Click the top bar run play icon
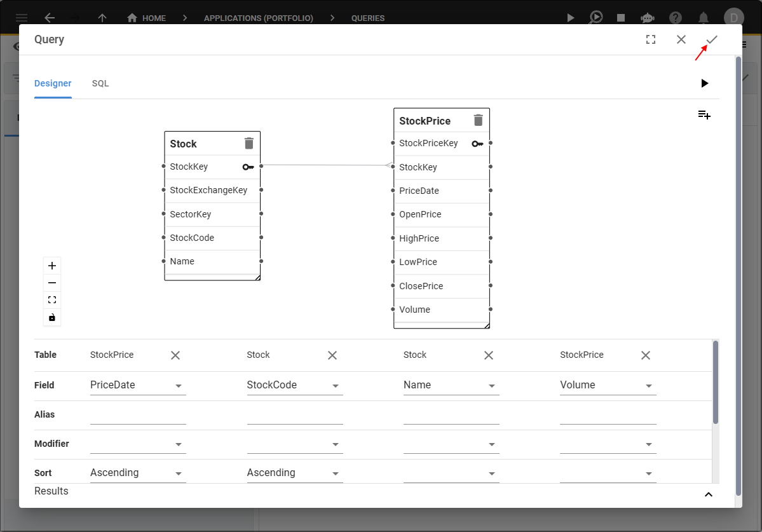762x532 pixels. point(571,18)
